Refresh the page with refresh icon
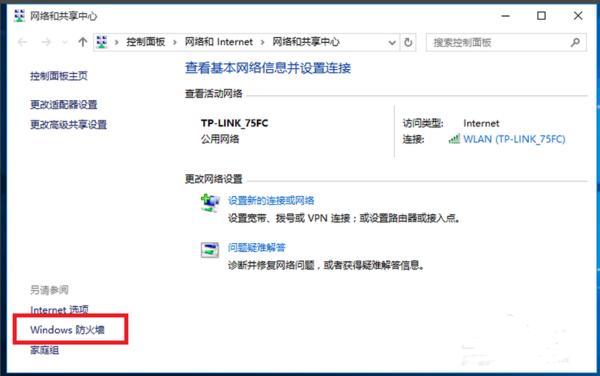The width and height of the screenshot is (600, 376). click(x=408, y=42)
